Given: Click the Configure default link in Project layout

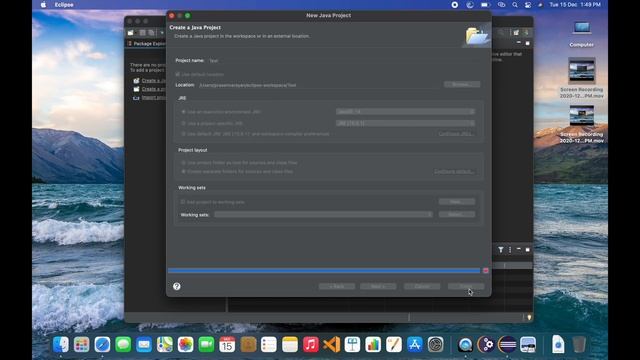Looking at the screenshot, I should click(454, 171).
